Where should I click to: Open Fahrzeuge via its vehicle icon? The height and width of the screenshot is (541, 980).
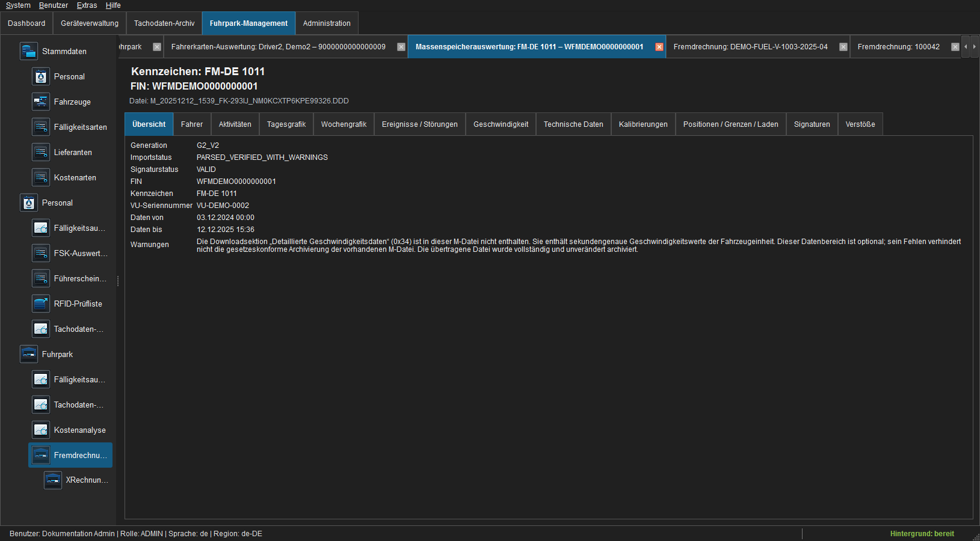(41, 102)
